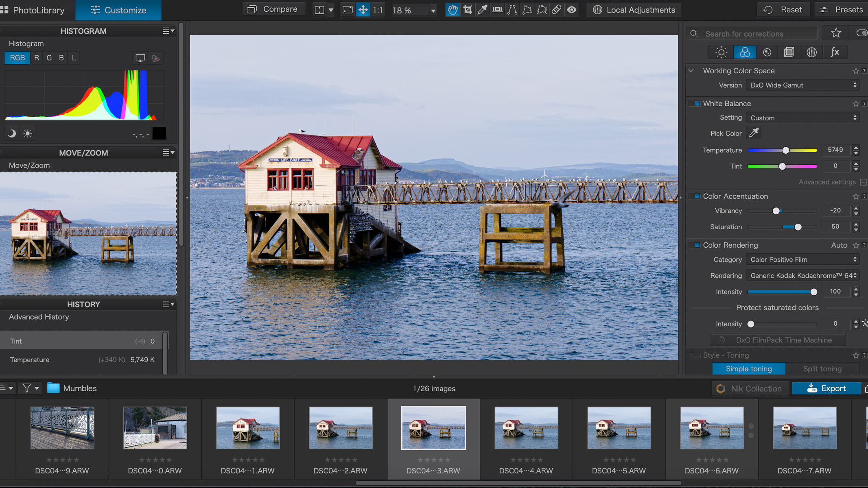Open the filter funnel dropdown
The width and height of the screenshot is (868, 488).
pyautogui.click(x=31, y=388)
